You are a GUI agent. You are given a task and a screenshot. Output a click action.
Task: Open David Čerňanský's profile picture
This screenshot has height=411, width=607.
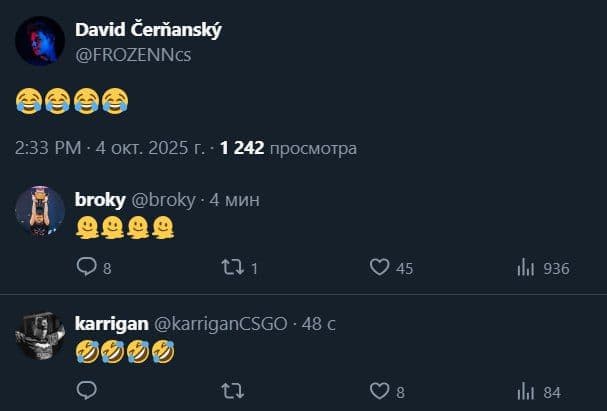click(x=40, y=41)
